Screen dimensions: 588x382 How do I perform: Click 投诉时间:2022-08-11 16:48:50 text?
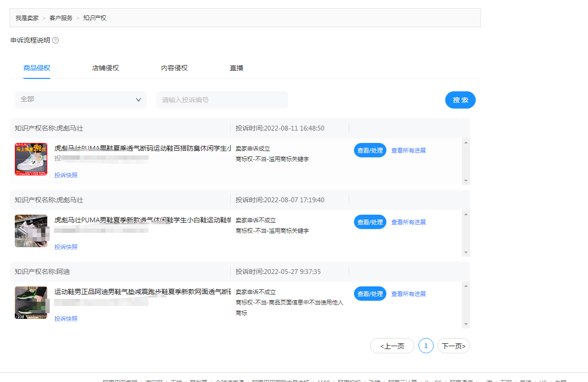280,128
